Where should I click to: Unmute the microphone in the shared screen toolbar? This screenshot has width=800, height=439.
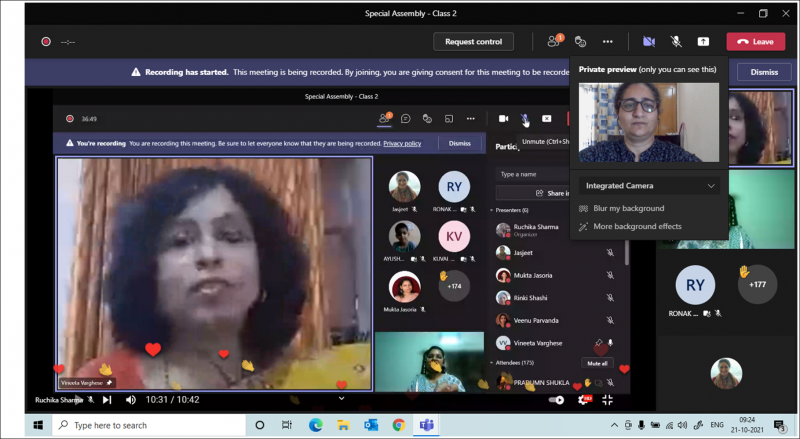coord(524,119)
